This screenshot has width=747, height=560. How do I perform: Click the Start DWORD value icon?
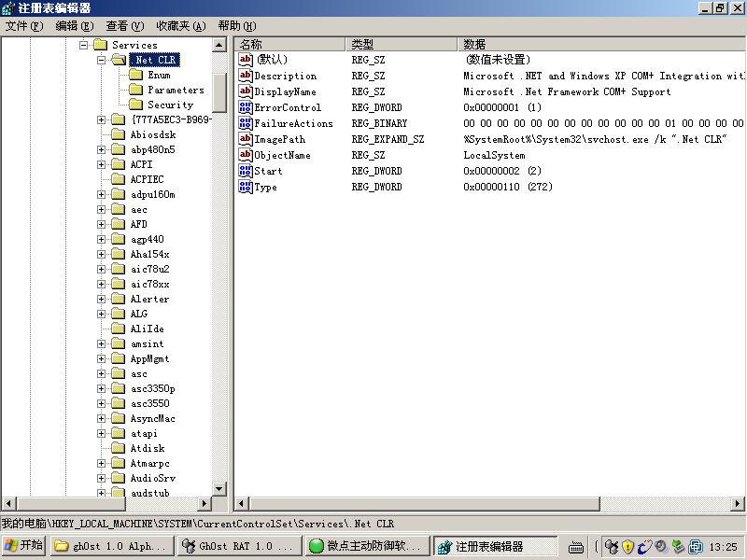coord(246,171)
